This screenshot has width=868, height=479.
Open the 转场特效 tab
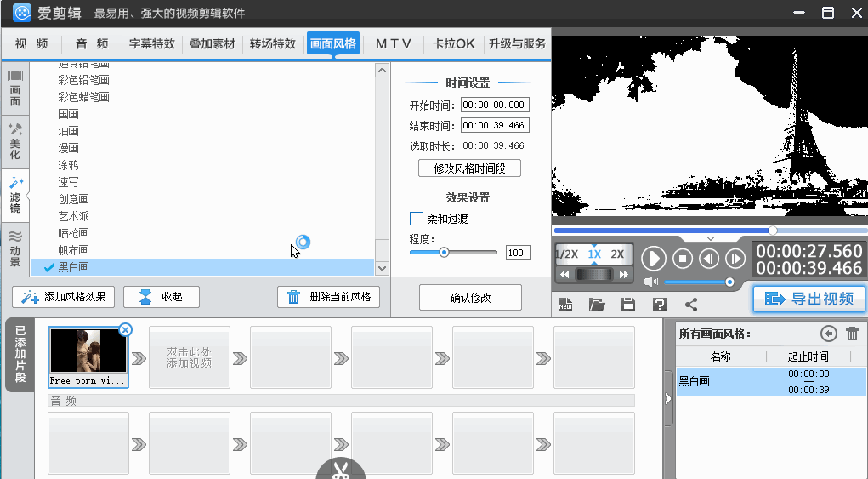point(273,43)
